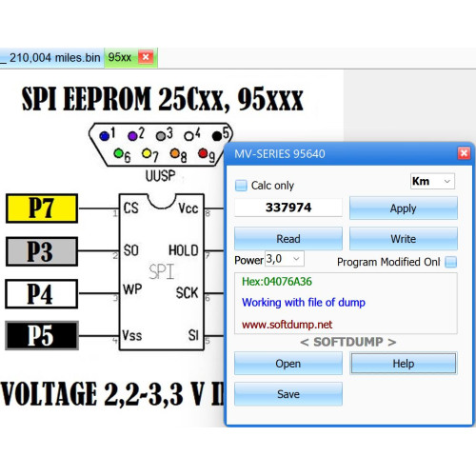The image size is (476, 476).
Task: Close the 95xx tab with red X
Action: point(146,57)
